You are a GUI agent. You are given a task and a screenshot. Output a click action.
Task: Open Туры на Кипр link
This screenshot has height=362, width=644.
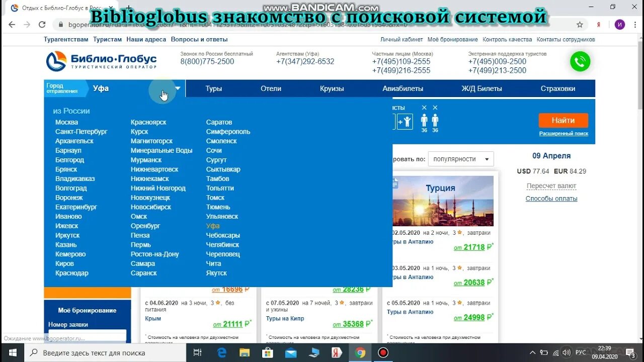(285, 318)
